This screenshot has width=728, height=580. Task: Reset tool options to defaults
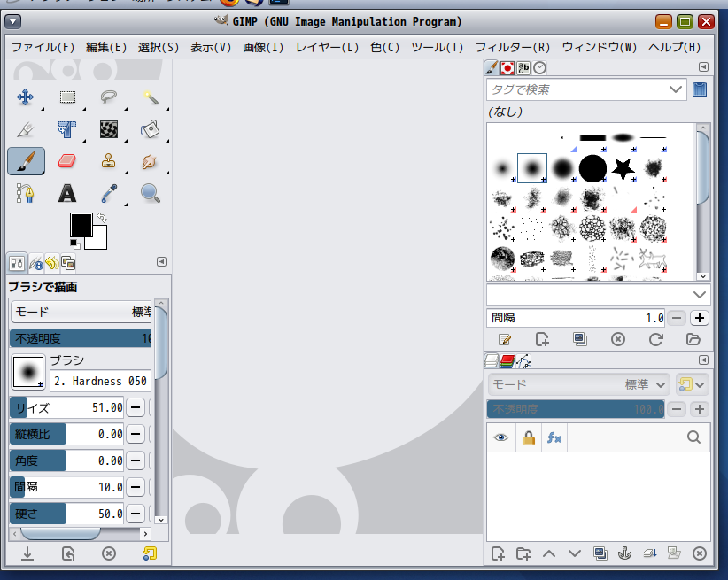coord(150,553)
